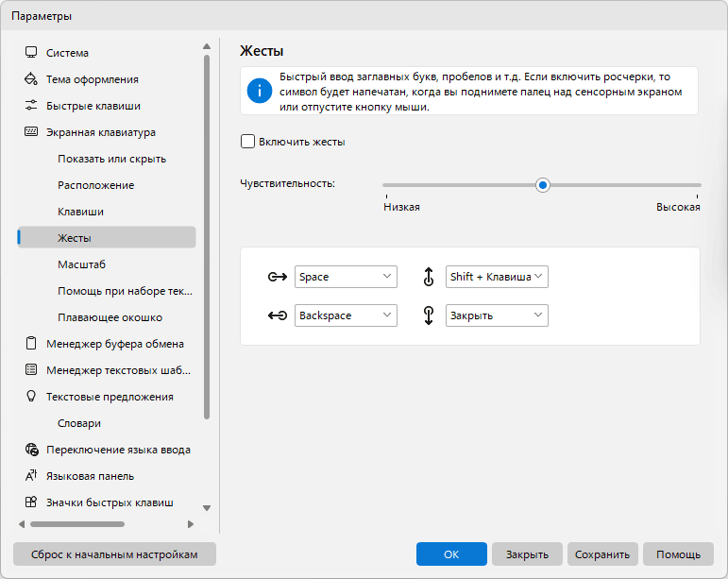
Task: Open the Backspace gesture dropdown
Action: point(346,315)
